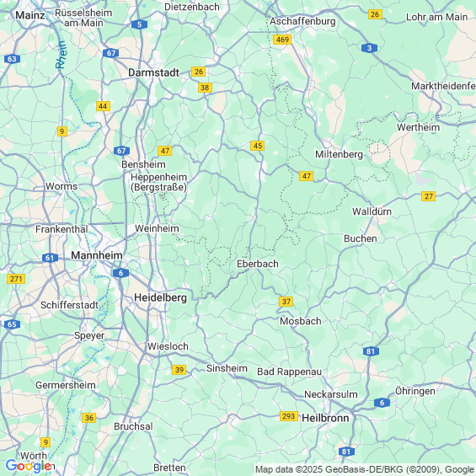Select the Heidelberg city label

coord(161,297)
